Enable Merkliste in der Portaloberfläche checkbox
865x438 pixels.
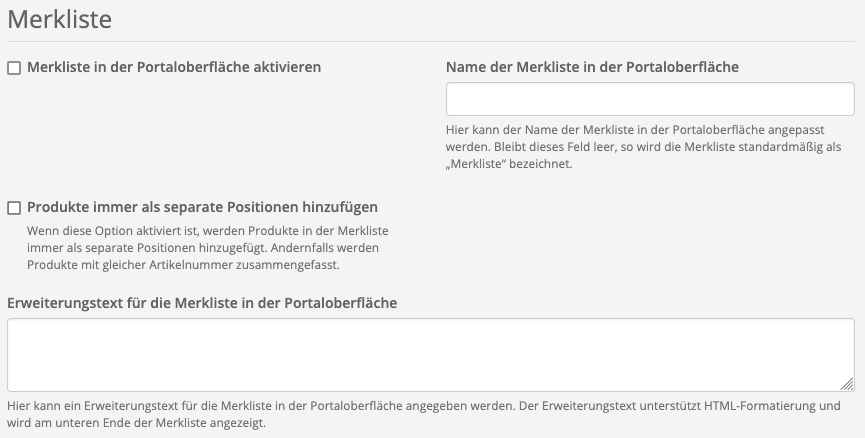(14, 68)
